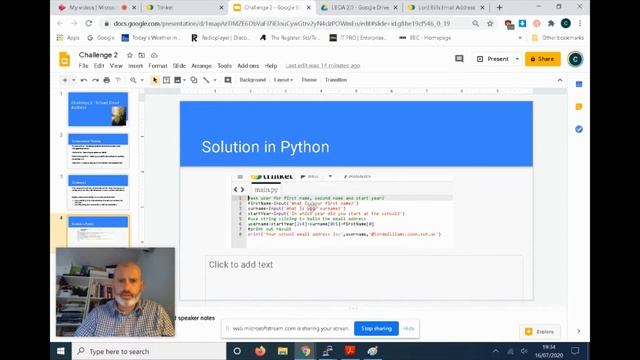Open Calendar in the side panel
640x360 pixels.
pos(579,84)
